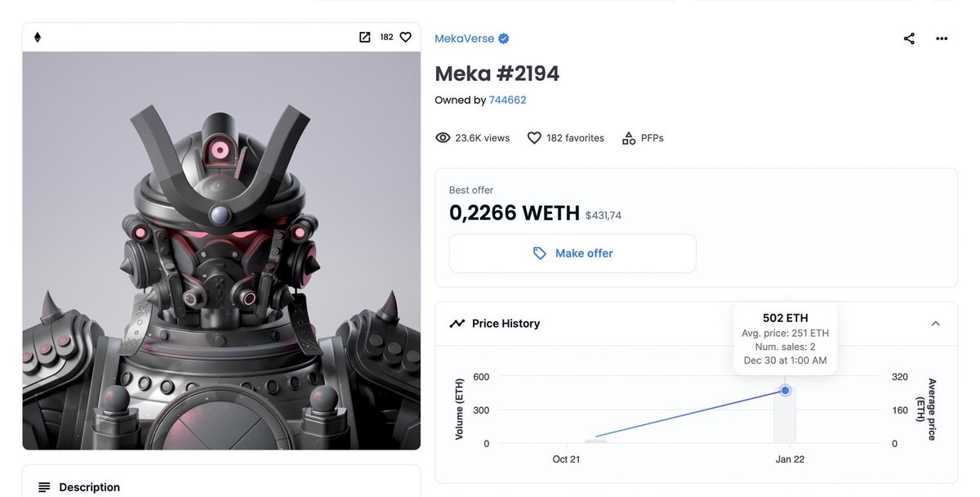Click the Avg. price: 251 ETH text
Viewport: 980px width, 497px height.
(x=785, y=334)
